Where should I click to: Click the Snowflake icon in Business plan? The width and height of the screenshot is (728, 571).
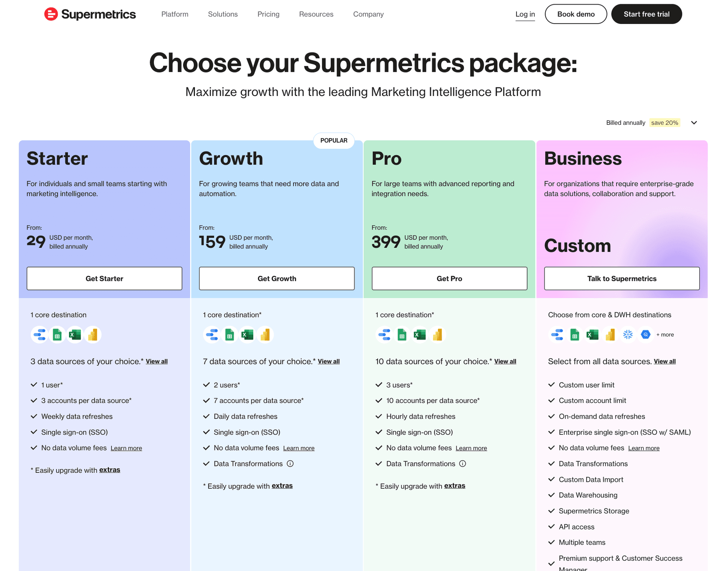[628, 335]
